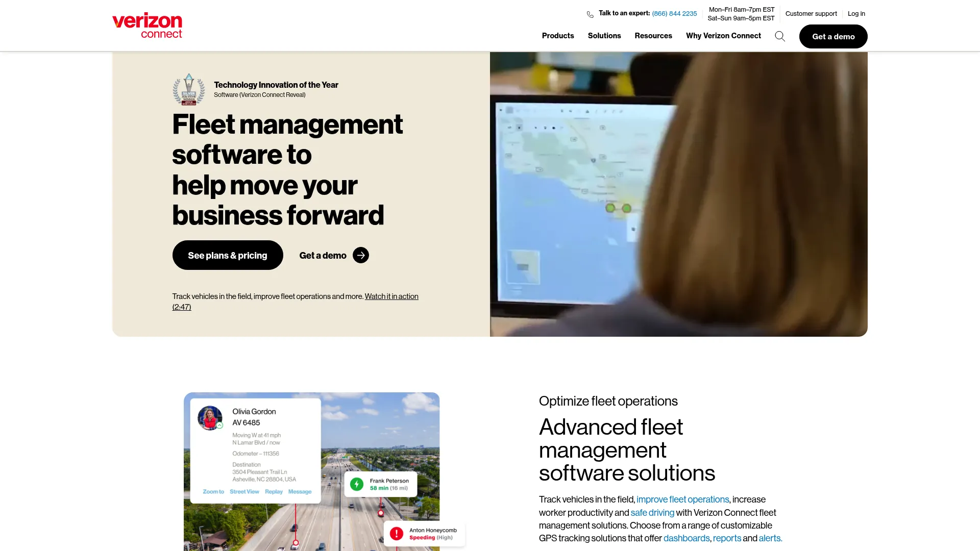This screenshot has height=551, width=980.
Task: Open the Resources menu
Action: click(x=653, y=36)
